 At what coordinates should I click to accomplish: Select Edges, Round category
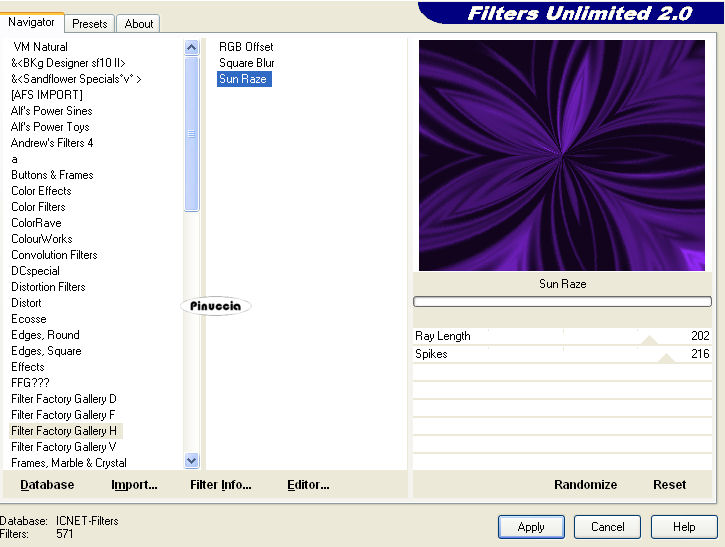(45, 335)
